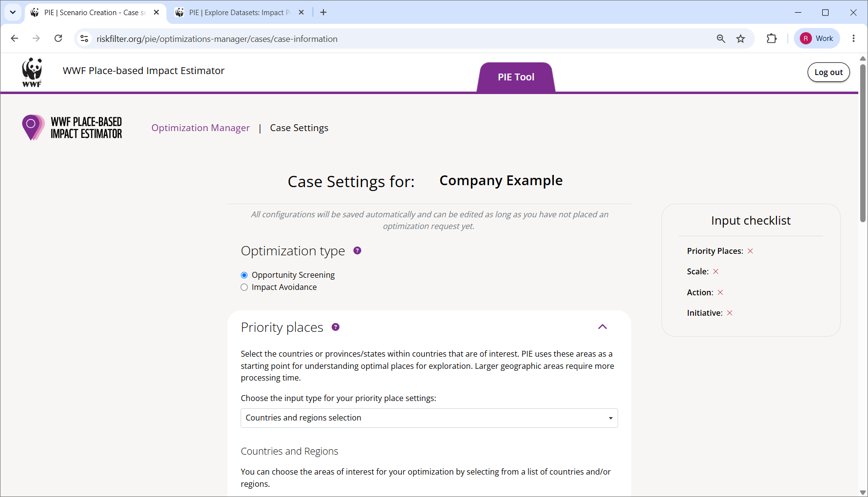Open the Priority places help icon
The image size is (868, 497).
point(336,327)
